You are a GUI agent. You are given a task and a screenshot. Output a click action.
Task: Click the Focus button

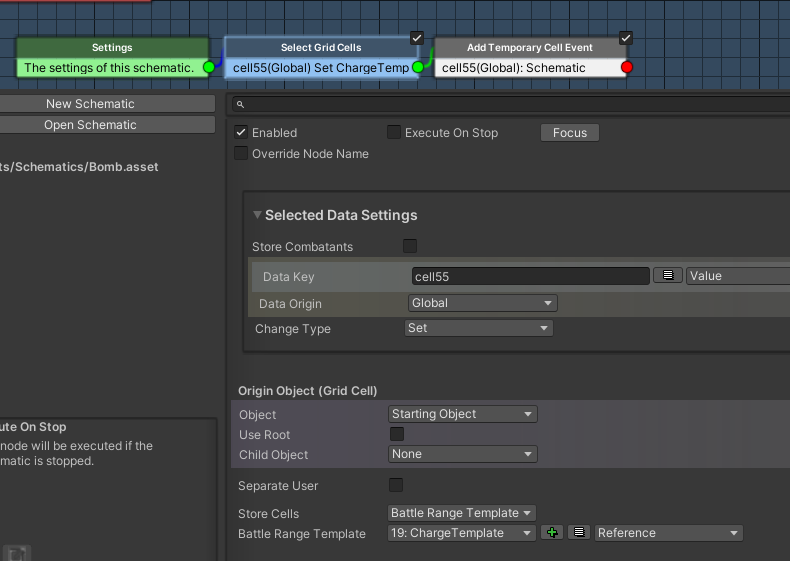pos(570,133)
